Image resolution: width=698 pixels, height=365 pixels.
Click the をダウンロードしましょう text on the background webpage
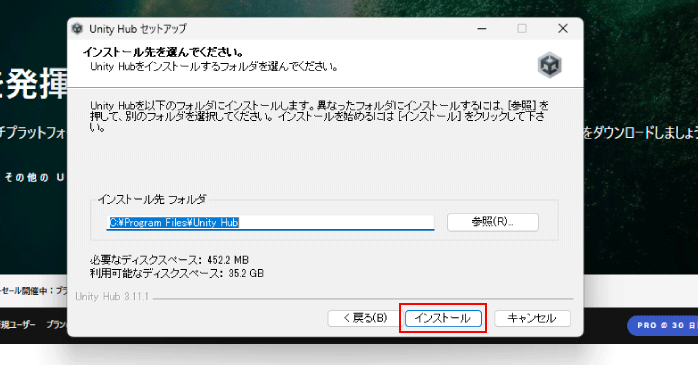tap(641, 133)
